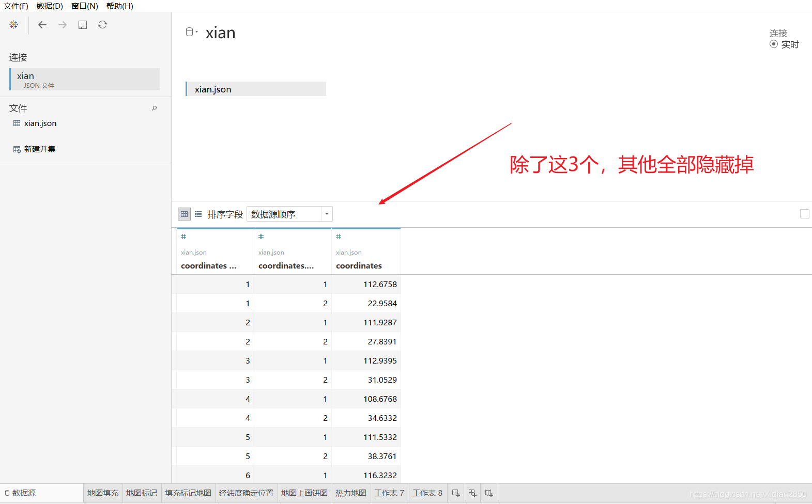Open the 地图上画饼图 worksheet tab
Image resolution: width=812 pixels, height=504 pixels.
click(304, 493)
